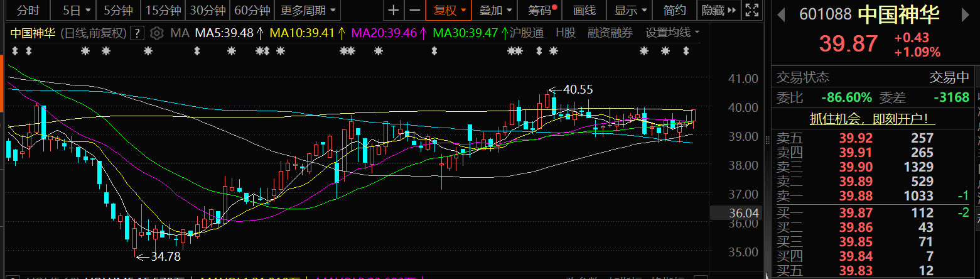Select the 买二 order row at 39.86
The image size is (980, 279).
click(x=873, y=227)
